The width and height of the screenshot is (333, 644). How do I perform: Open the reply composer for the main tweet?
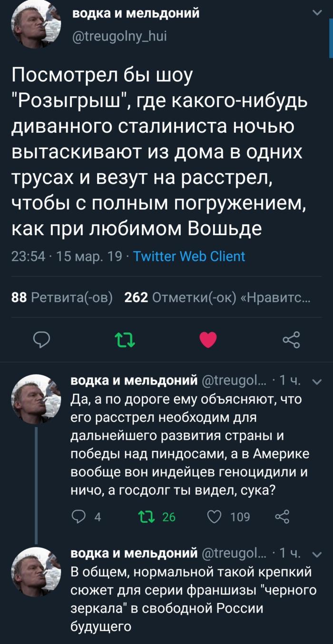(42, 339)
